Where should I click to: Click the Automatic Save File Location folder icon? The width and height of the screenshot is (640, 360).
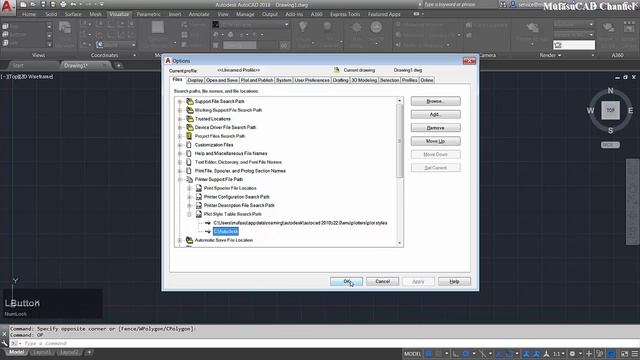(x=189, y=240)
